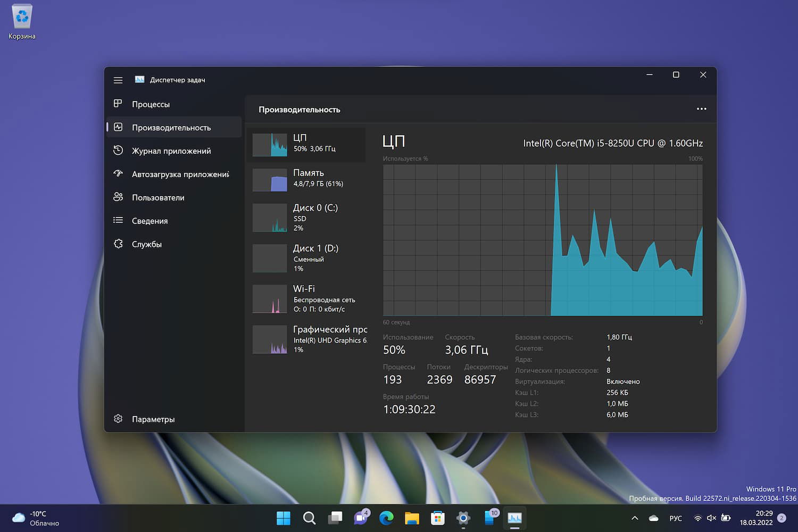The image size is (798, 532).
Task: Show hidden icons in system tray
Action: 635,518
